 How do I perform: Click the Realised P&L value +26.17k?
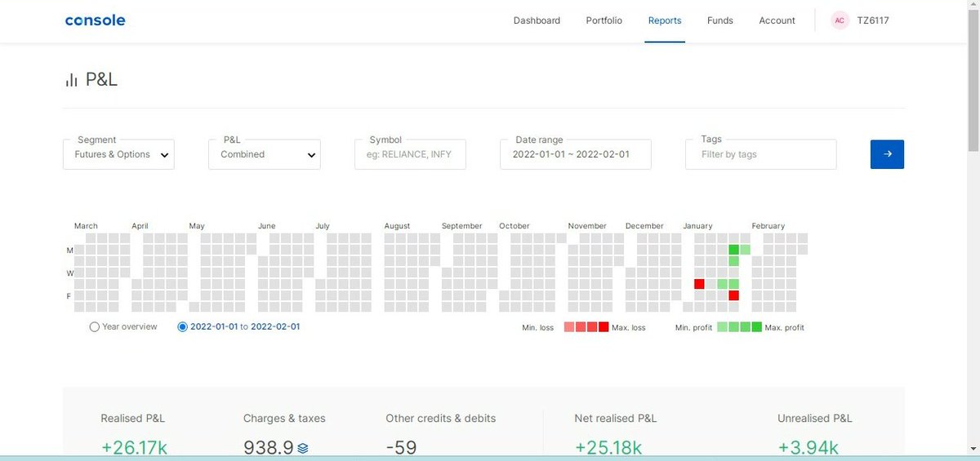[x=134, y=448]
